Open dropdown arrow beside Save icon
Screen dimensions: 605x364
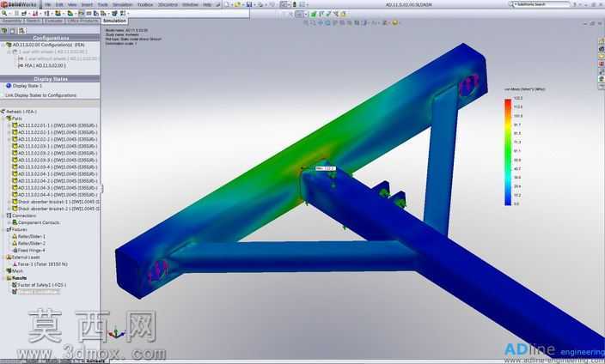click(254, 5)
